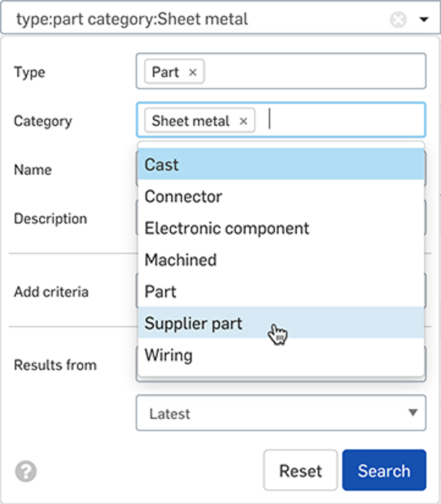
Task: Click the Part chip in Type field
Action: (165, 72)
